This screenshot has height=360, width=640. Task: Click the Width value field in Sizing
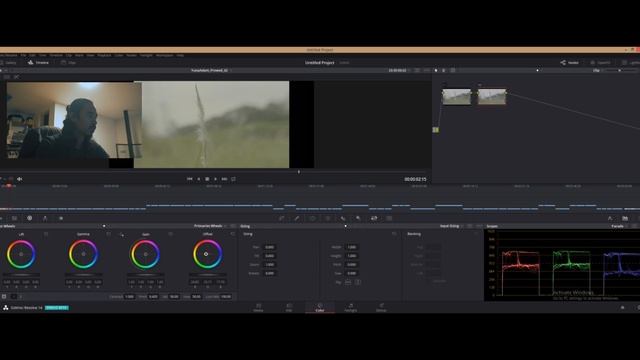(351, 247)
